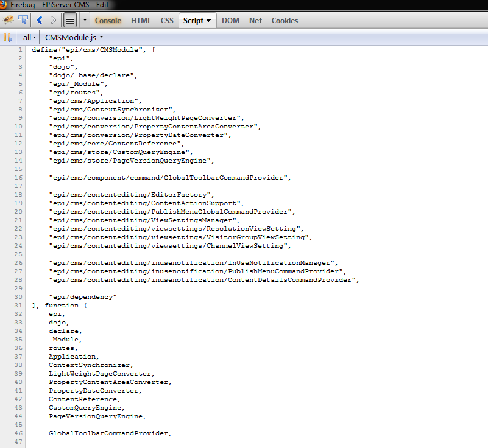Viewport: 488px width, 448px height.
Task: Set a breakpoint on line number 16
Action: [x=18, y=178]
